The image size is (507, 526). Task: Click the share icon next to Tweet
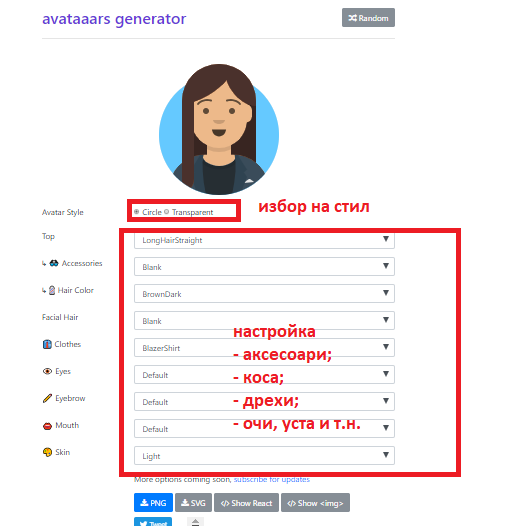195,522
